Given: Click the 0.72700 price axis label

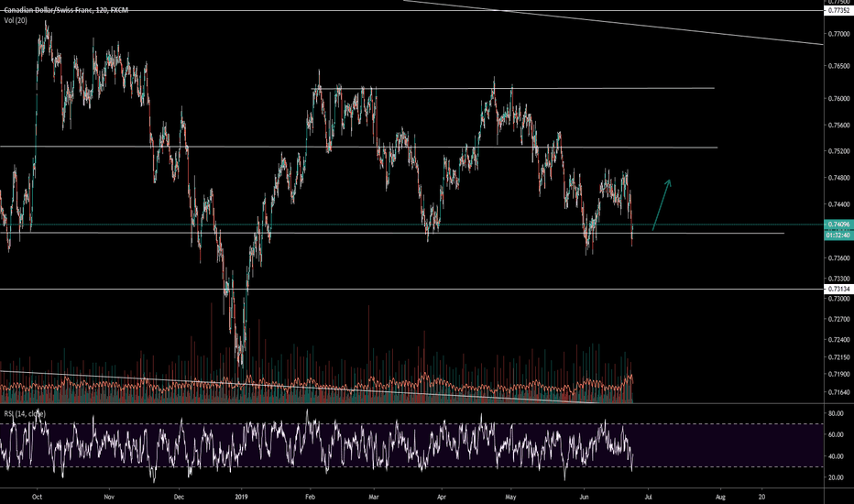Looking at the screenshot, I should point(838,319).
